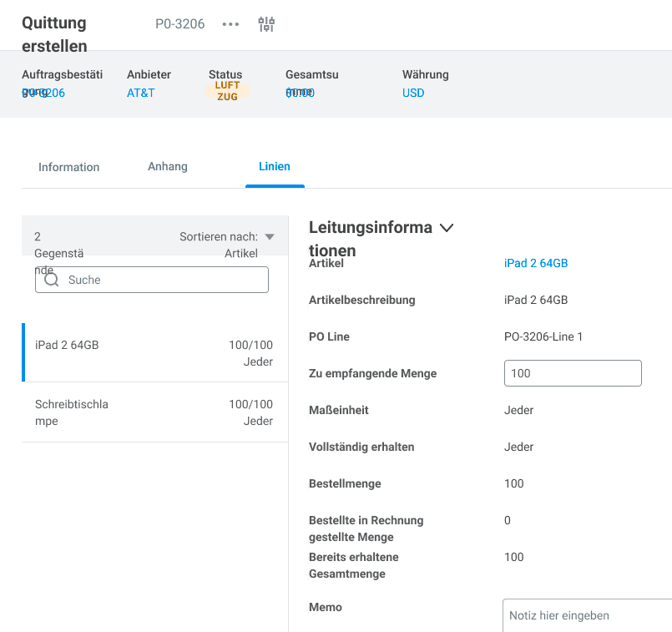Click the filter sliders settings icon

click(x=266, y=24)
